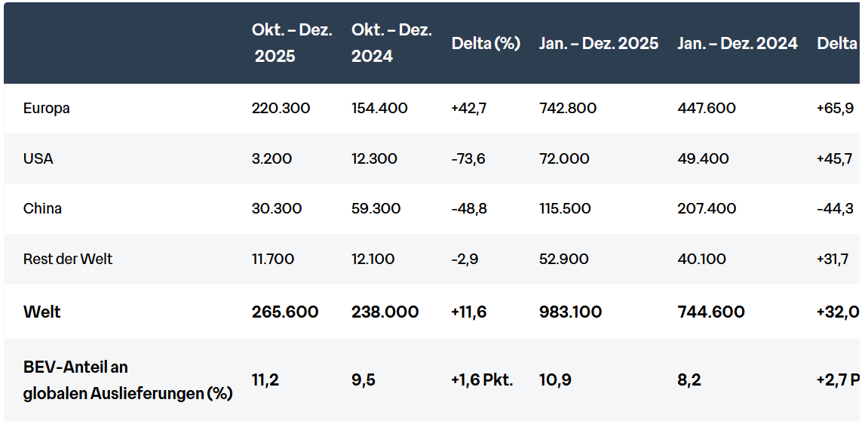Click the China value 207.400

[707, 208]
